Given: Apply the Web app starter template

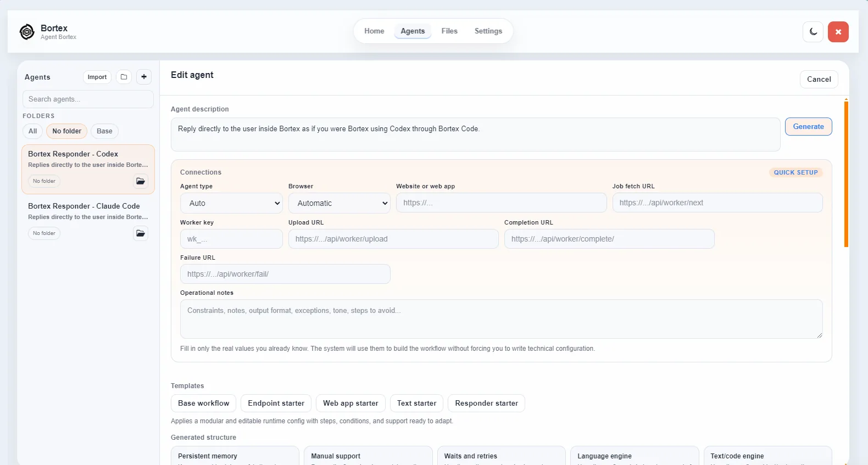Looking at the screenshot, I should click(x=350, y=403).
